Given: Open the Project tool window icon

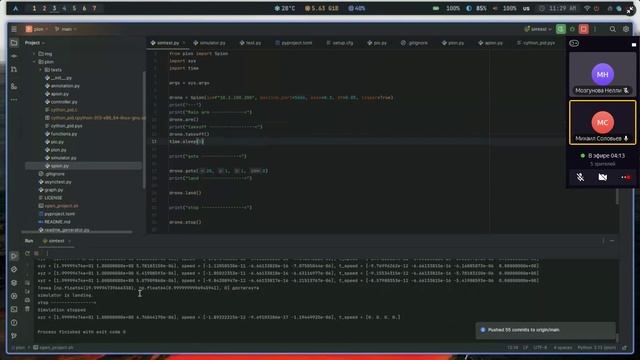Looking at the screenshot, I should (x=14, y=43).
